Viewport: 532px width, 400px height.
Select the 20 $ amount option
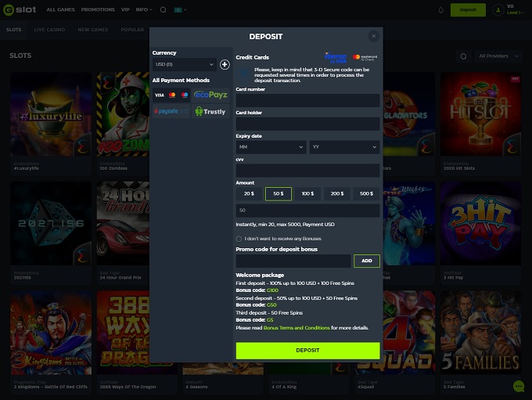pyautogui.click(x=249, y=193)
